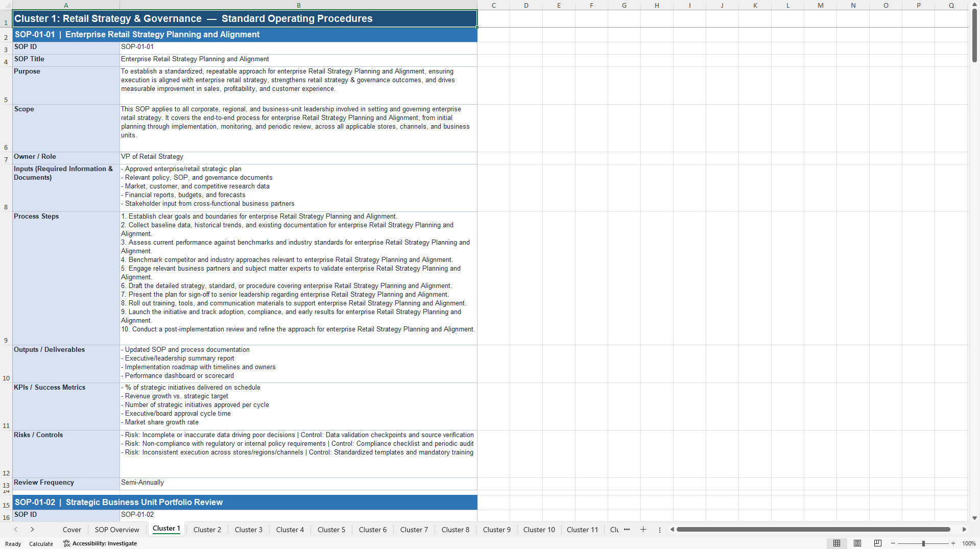Switch to the Cluster 2 sheet
This screenshot has height=549, width=980.
(x=207, y=530)
